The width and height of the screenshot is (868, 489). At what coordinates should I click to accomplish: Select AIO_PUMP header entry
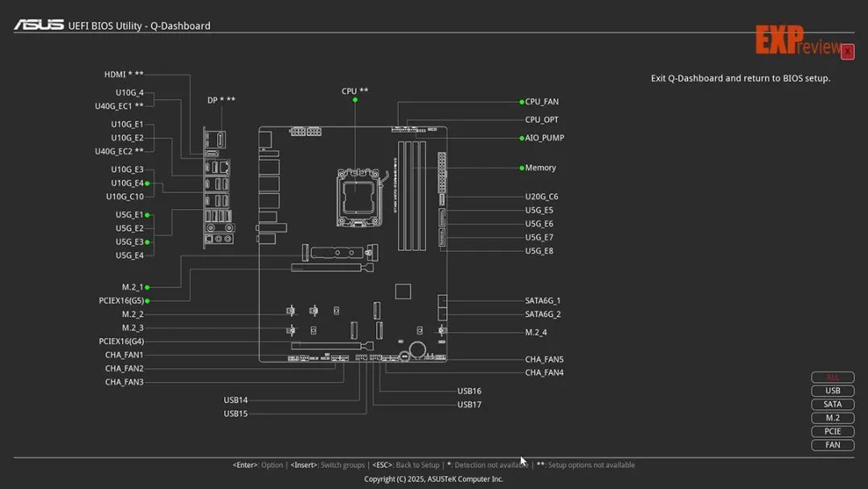point(544,138)
